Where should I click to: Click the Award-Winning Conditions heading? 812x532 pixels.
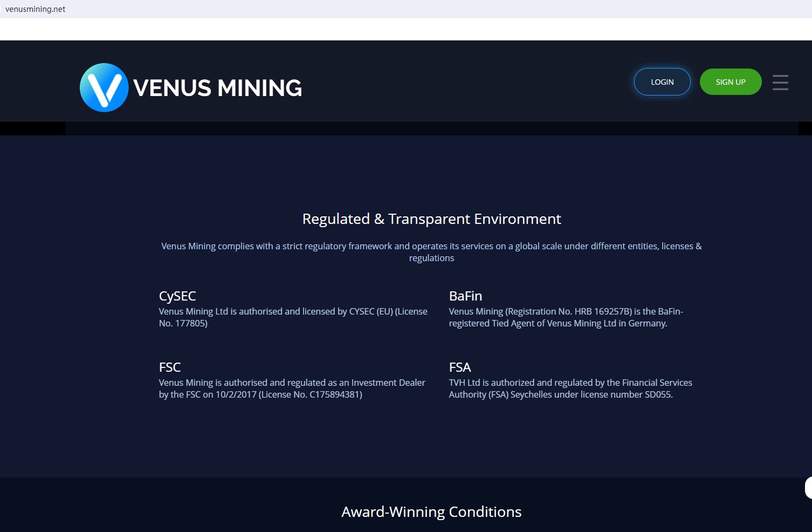click(x=431, y=511)
